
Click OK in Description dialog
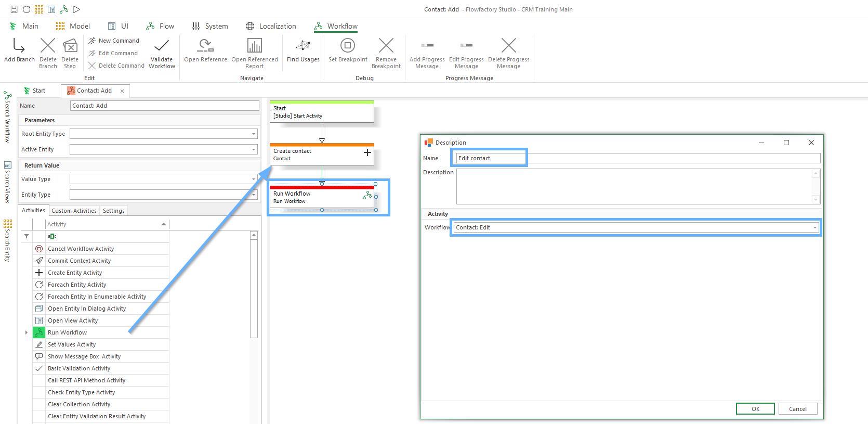click(755, 409)
